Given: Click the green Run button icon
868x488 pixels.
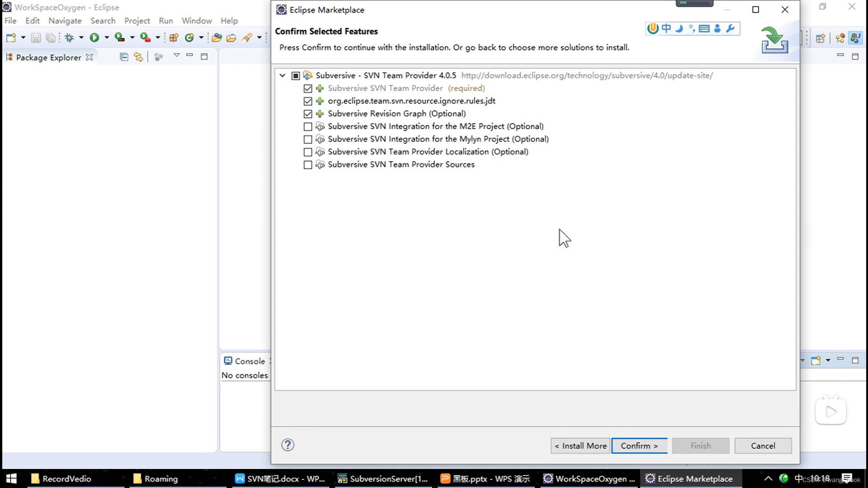Looking at the screenshot, I should click(94, 38).
